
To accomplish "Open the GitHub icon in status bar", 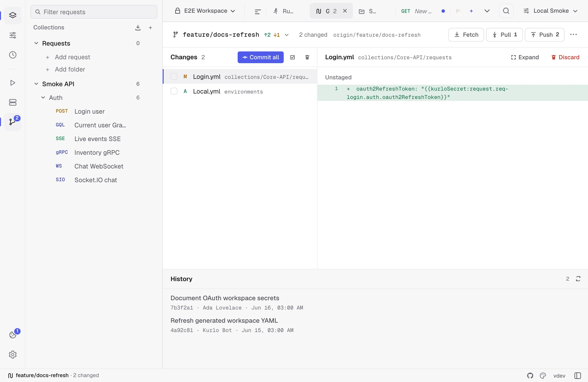I will coord(530,376).
